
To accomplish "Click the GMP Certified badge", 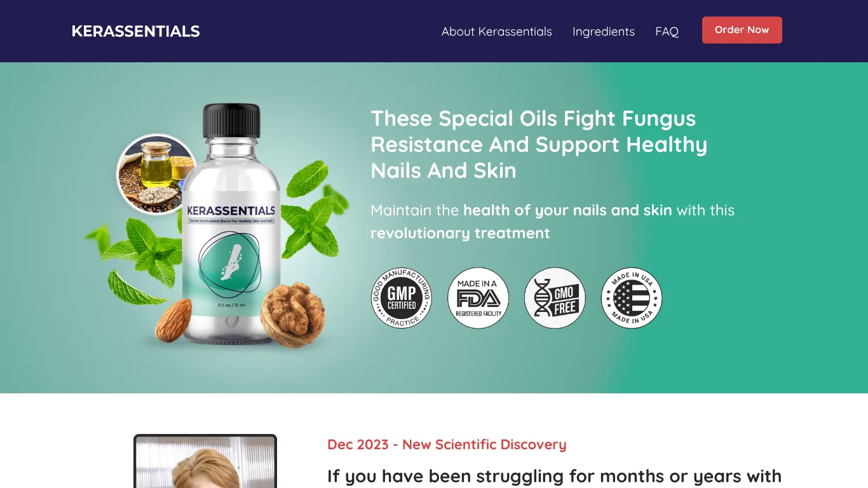I will coord(402,298).
